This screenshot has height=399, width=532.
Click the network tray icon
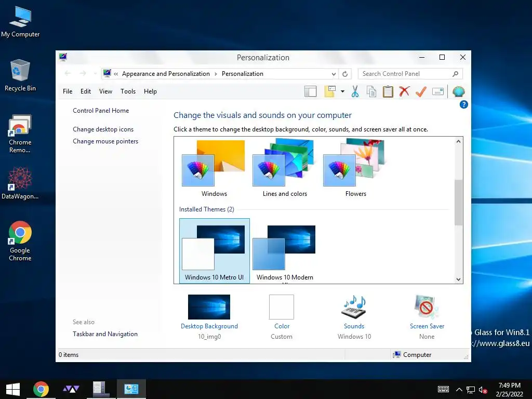pos(471,390)
